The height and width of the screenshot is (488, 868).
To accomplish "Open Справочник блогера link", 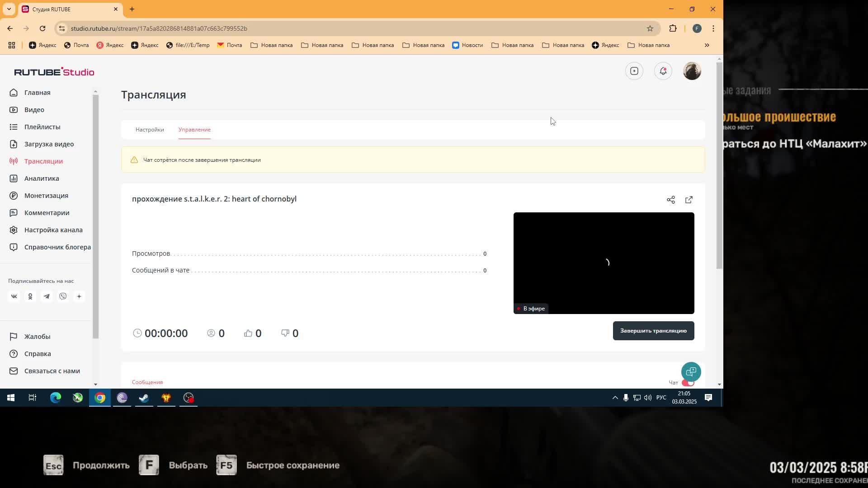I will (x=57, y=247).
